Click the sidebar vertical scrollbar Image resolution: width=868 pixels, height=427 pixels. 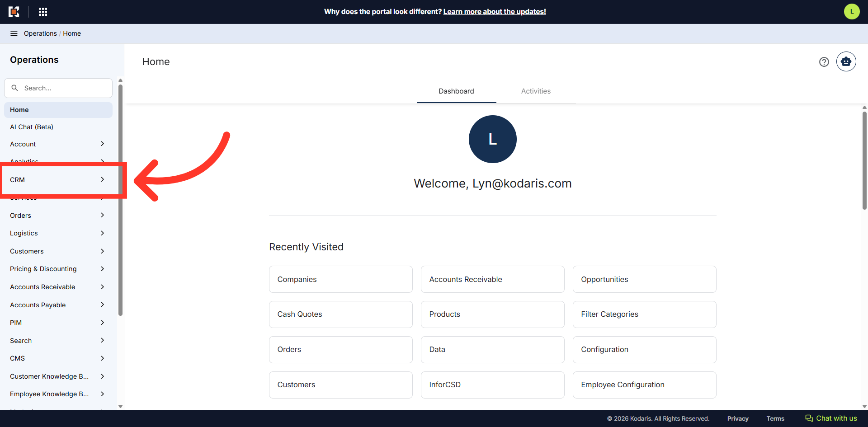coord(120,200)
